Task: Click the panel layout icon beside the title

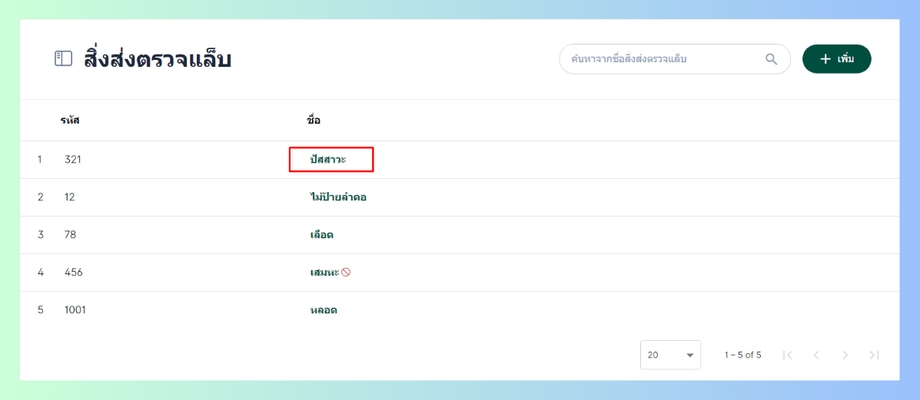Action: [x=63, y=59]
